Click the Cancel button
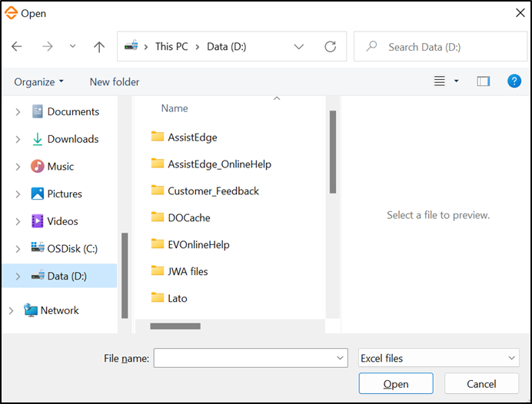Image resolution: width=532 pixels, height=404 pixels. tap(481, 383)
